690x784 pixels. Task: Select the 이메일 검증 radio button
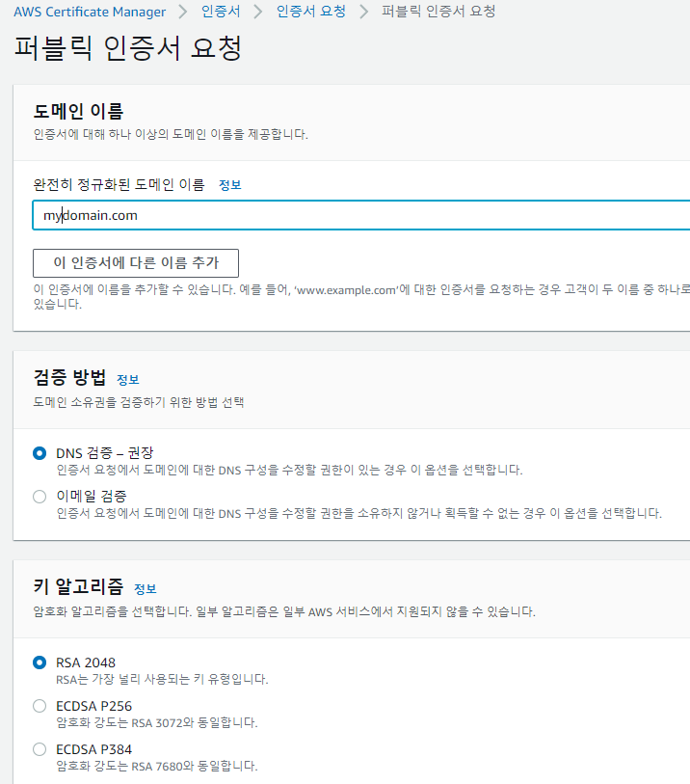click(40, 497)
